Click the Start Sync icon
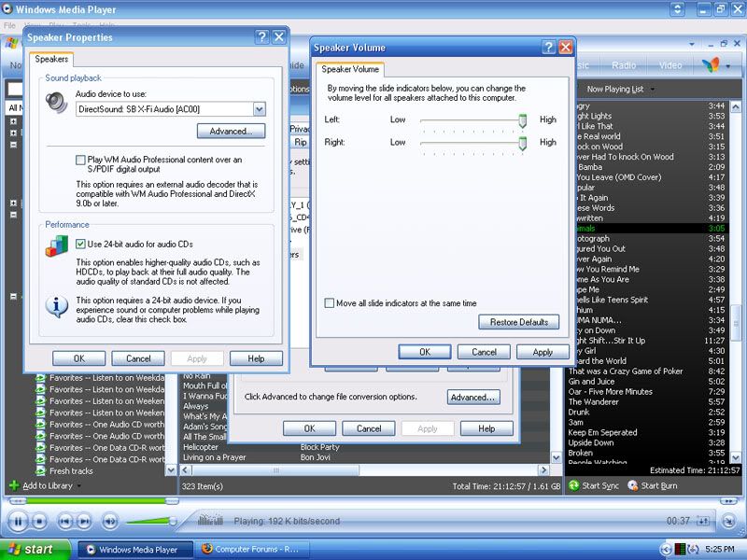 pyautogui.click(x=573, y=485)
